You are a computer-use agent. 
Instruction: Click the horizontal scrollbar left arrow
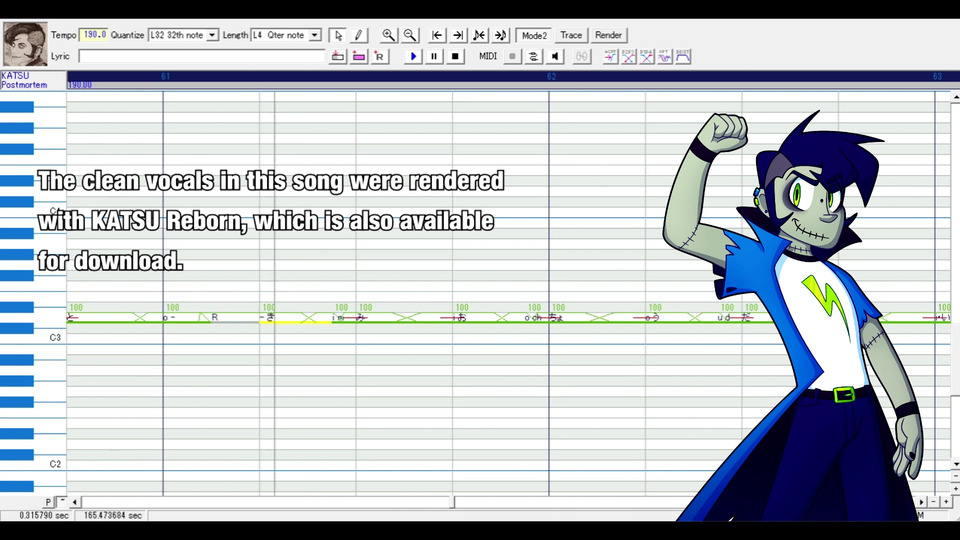pyautogui.click(x=75, y=502)
